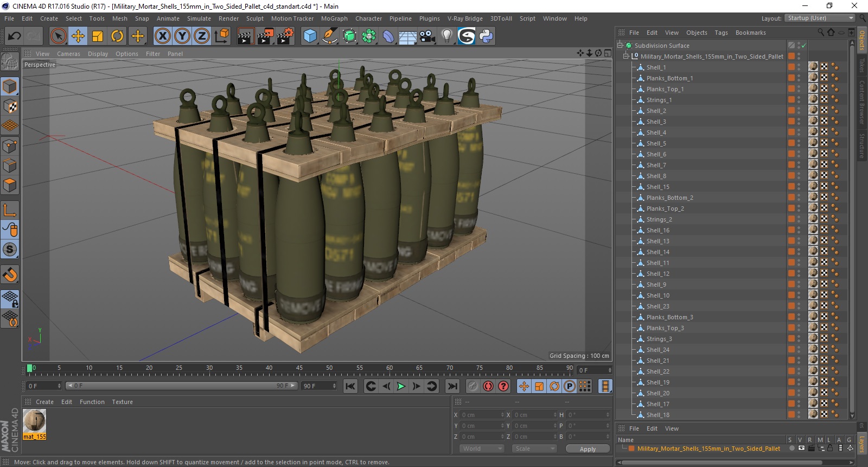Switch to Texture mode in sidebar
This screenshot has width=868, height=467.
click(x=10, y=107)
